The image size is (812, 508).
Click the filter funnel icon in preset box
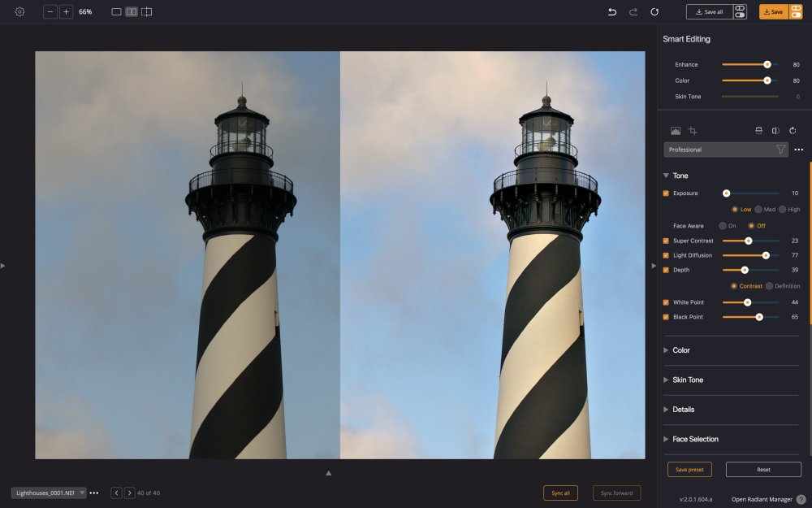point(780,150)
